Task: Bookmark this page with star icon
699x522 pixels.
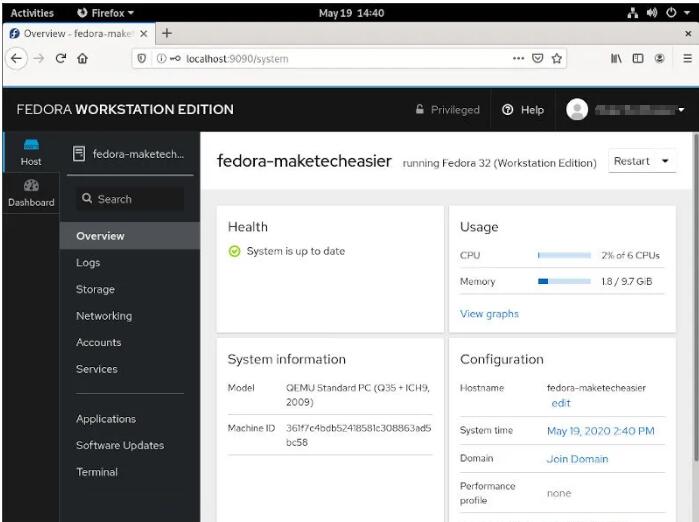Action: [x=557, y=59]
